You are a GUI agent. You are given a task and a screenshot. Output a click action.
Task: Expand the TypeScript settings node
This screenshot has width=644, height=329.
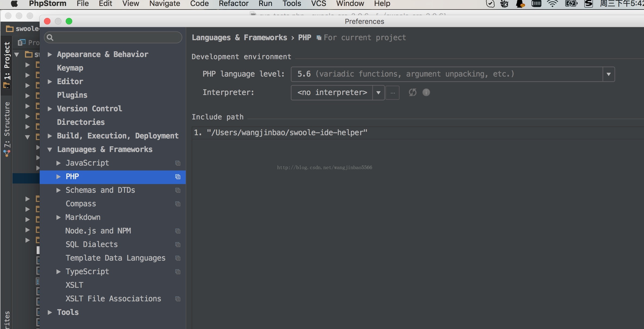pos(58,272)
